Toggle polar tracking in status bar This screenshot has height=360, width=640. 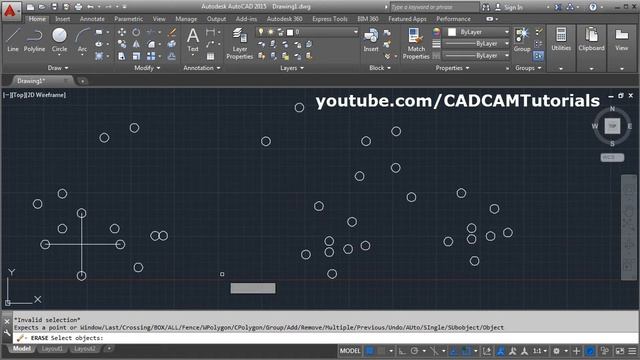414,351
